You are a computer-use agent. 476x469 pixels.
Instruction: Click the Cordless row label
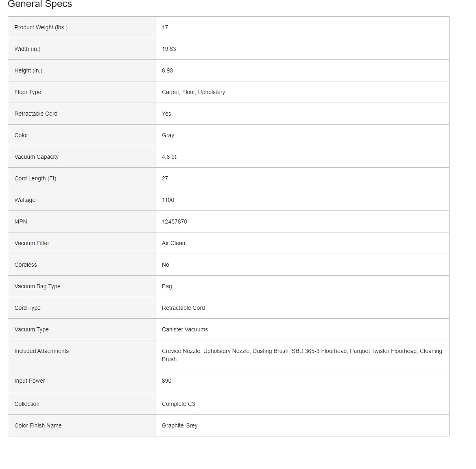[26, 265]
